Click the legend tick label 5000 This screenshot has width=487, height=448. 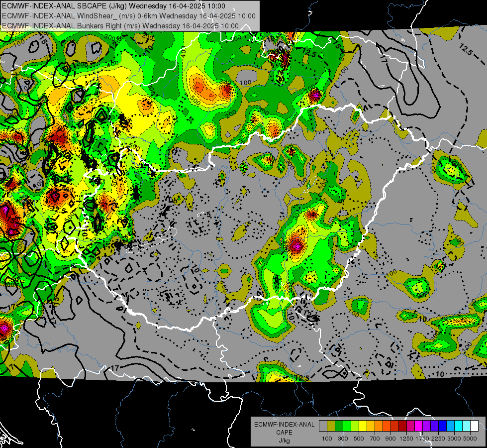coord(470,439)
